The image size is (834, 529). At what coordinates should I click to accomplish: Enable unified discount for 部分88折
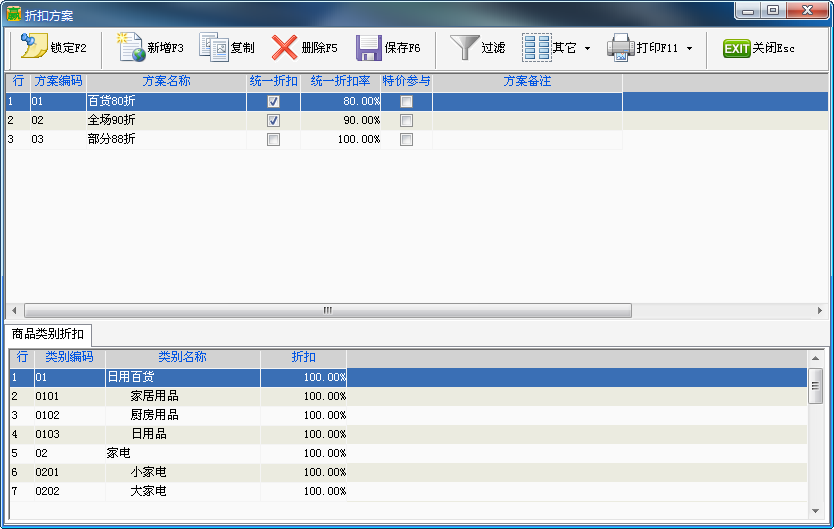273,140
